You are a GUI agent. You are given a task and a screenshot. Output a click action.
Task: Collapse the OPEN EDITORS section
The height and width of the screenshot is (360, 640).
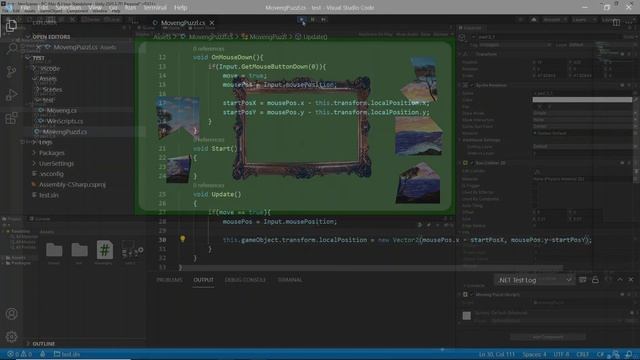click(x=51, y=37)
